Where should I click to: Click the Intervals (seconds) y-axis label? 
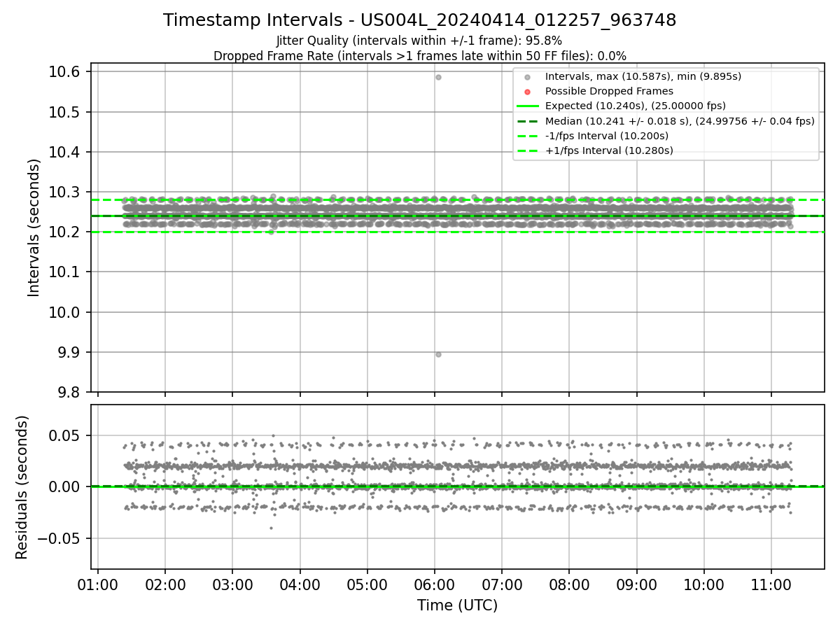coord(34,227)
